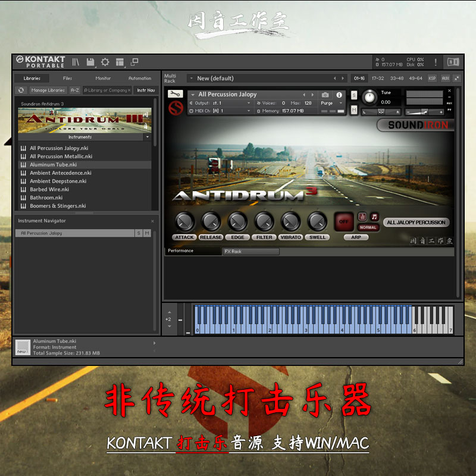Toggle the ARP OFF switch
This screenshot has width=476, height=476.
(343, 220)
